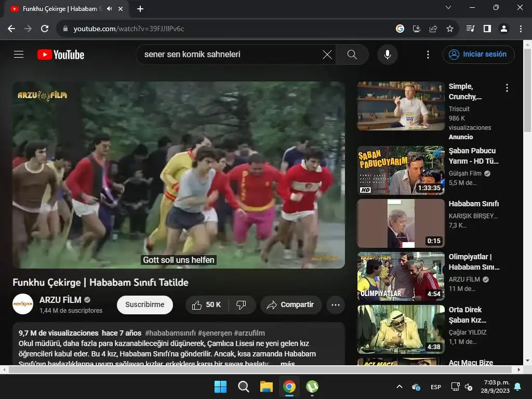The image size is (532, 399).
Task: Open more actions ellipsis under video
Action: click(336, 304)
